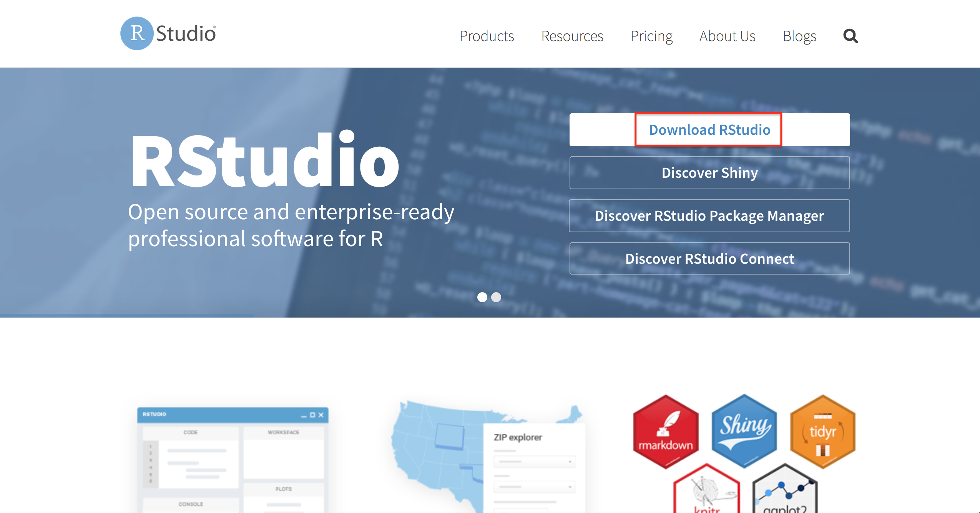Open the Blogs menu
Screen dimensions: 980x513
point(799,36)
